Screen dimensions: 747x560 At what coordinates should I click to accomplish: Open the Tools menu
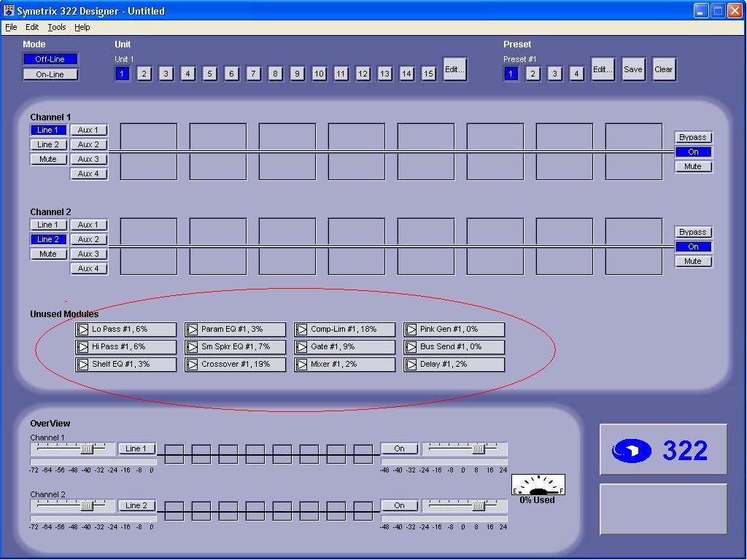(x=57, y=27)
